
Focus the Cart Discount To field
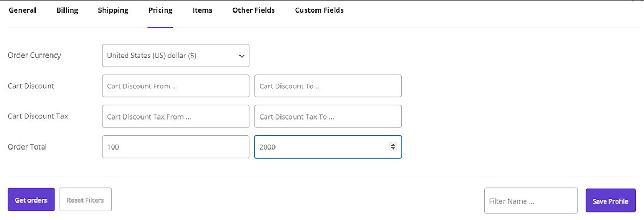[x=328, y=86]
